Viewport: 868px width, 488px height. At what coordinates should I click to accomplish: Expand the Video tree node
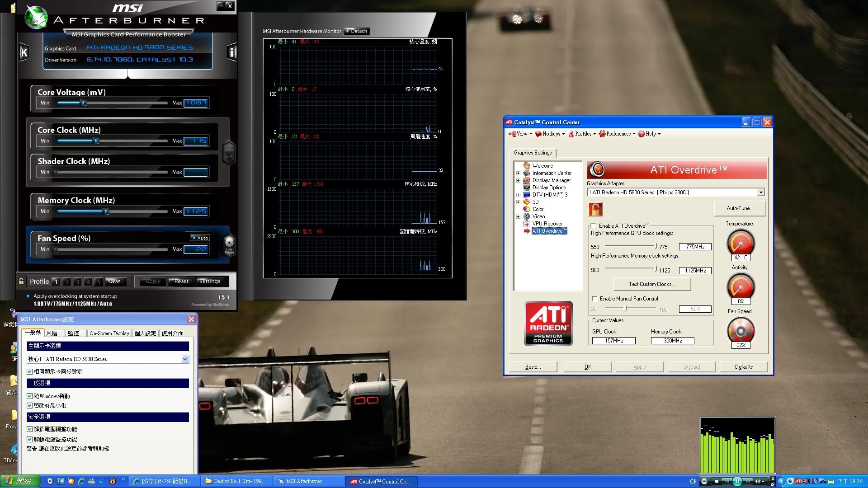pyautogui.click(x=518, y=216)
